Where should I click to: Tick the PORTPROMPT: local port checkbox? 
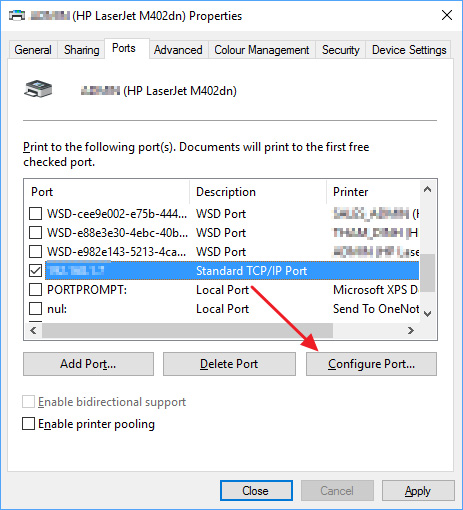tap(35, 289)
